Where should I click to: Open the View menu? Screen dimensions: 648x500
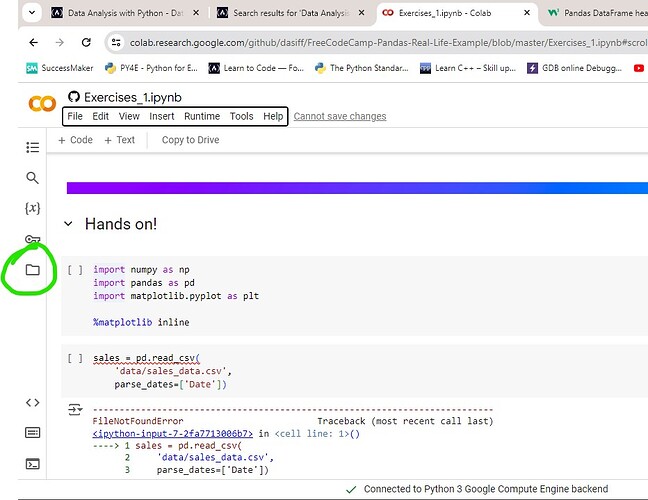(129, 116)
